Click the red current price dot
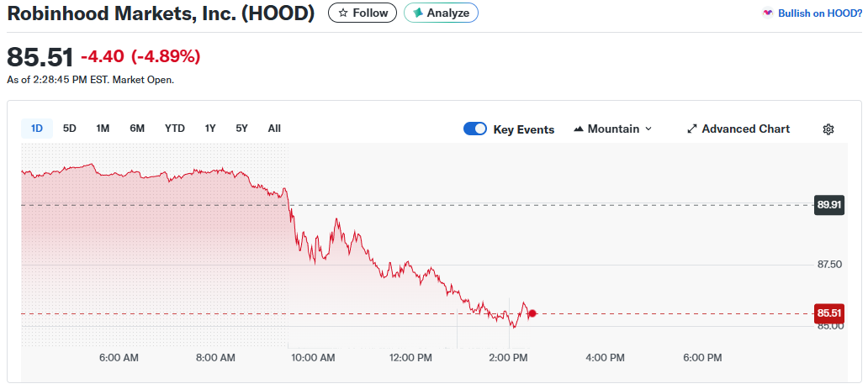Screen dimensions: 868x389 click(x=532, y=313)
